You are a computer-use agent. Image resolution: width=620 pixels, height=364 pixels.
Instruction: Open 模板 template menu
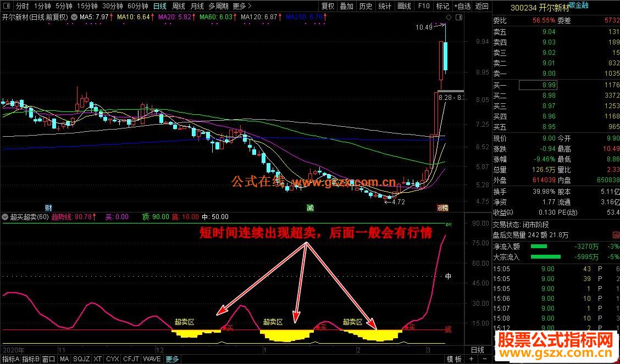[454, 359]
